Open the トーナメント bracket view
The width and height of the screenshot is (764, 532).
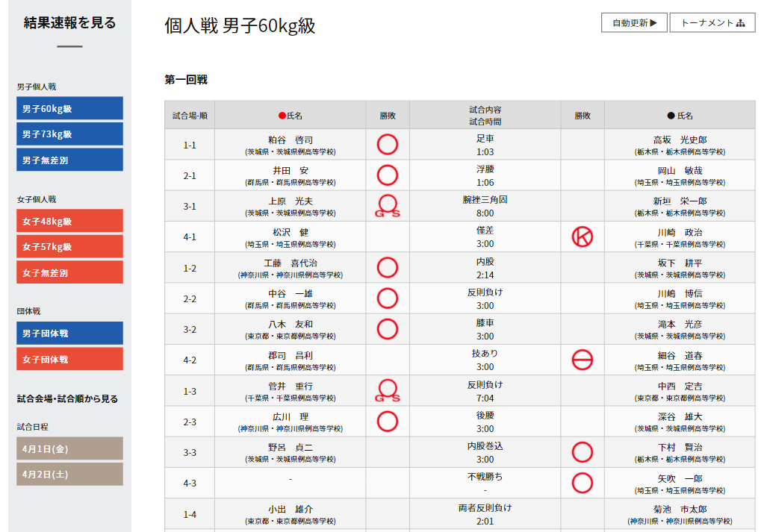[712, 22]
